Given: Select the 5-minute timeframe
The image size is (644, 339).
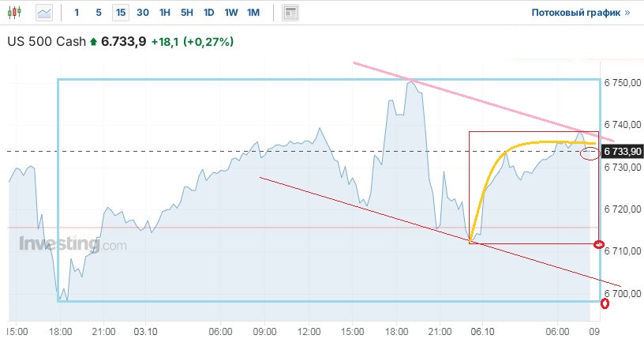Looking at the screenshot, I should (99, 13).
